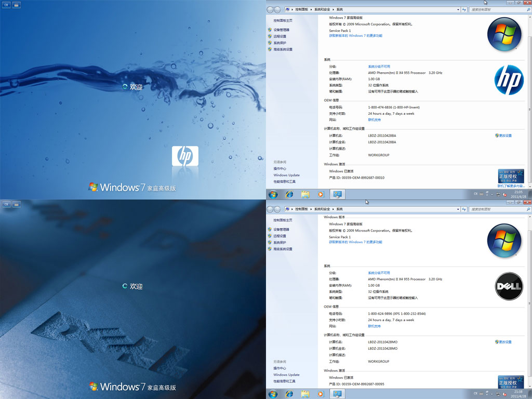Open Internet Explorer from the Dell window taskbar
The image size is (532, 399).
pos(289,394)
